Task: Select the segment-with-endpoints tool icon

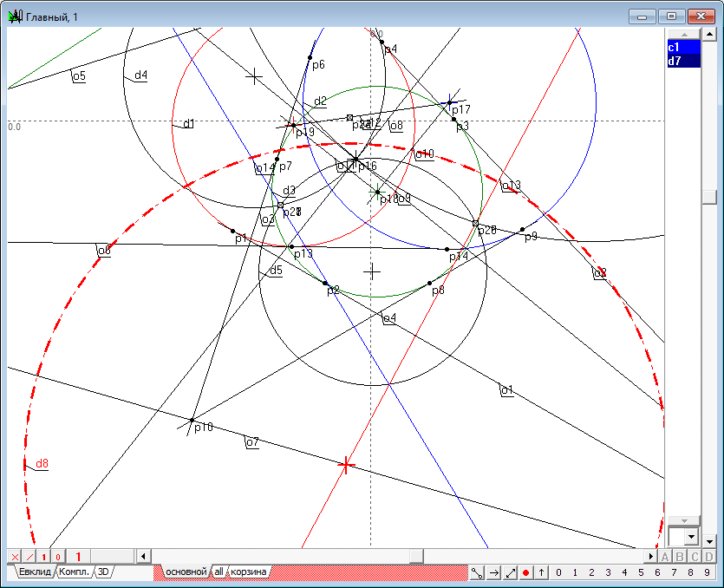Action: [x=477, y=572]
